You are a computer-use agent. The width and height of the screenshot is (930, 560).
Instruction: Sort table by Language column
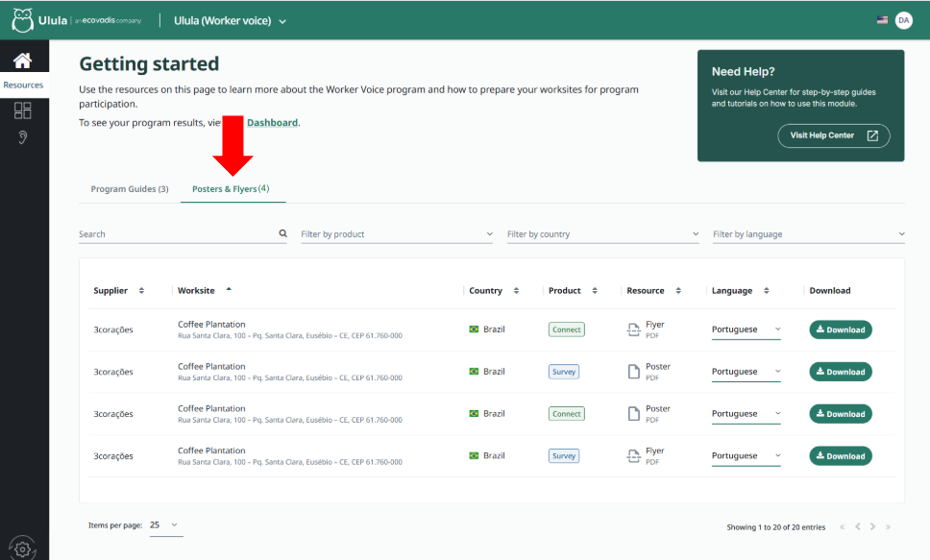pyautogui.click(x=767, y=291)
